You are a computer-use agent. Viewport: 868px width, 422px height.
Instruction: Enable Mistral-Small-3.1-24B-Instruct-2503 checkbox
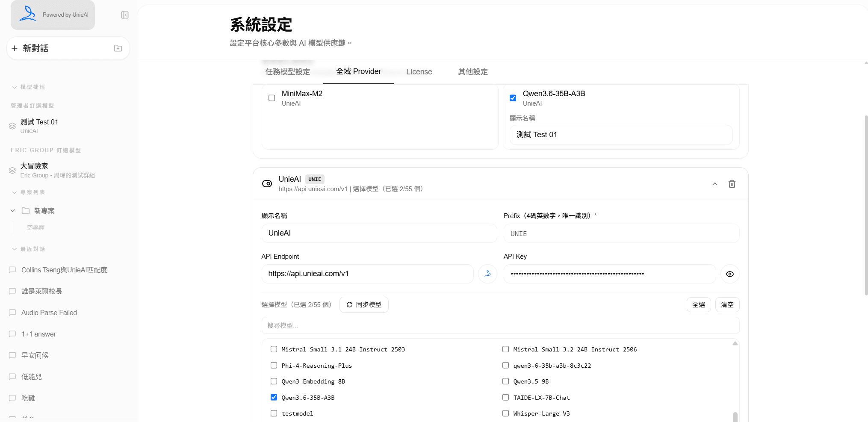tap(274, 349)
